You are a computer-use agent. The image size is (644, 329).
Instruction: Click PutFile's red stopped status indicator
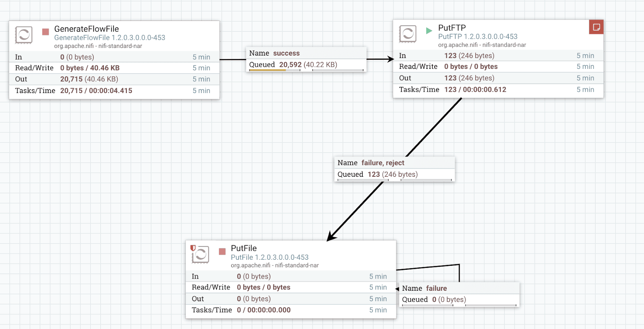222,251
